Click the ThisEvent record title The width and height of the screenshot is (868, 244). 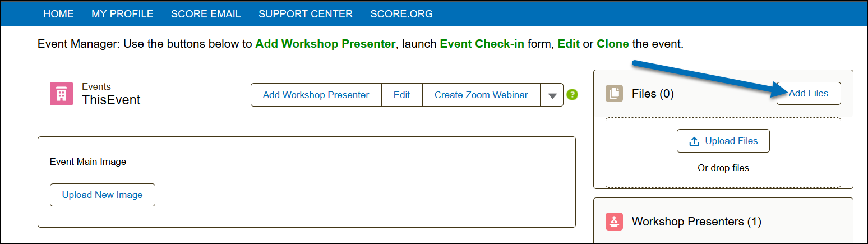(111, 100)
